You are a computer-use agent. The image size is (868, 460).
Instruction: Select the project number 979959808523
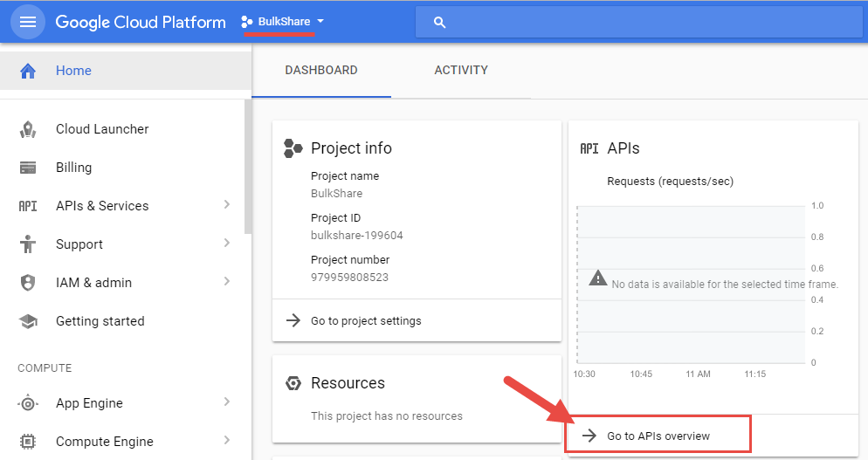pyautogui.click(x=349, y=278)
